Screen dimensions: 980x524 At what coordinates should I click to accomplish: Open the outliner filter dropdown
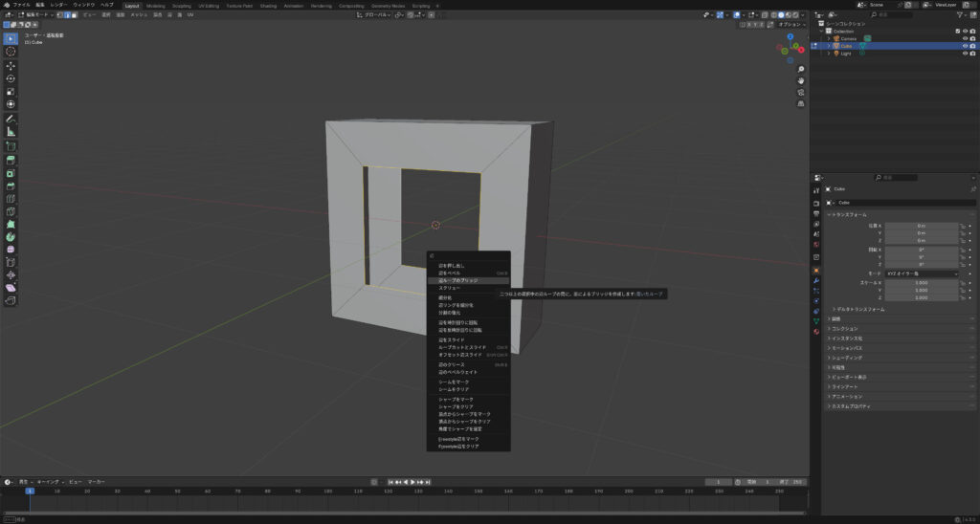[x=963, y=14]
